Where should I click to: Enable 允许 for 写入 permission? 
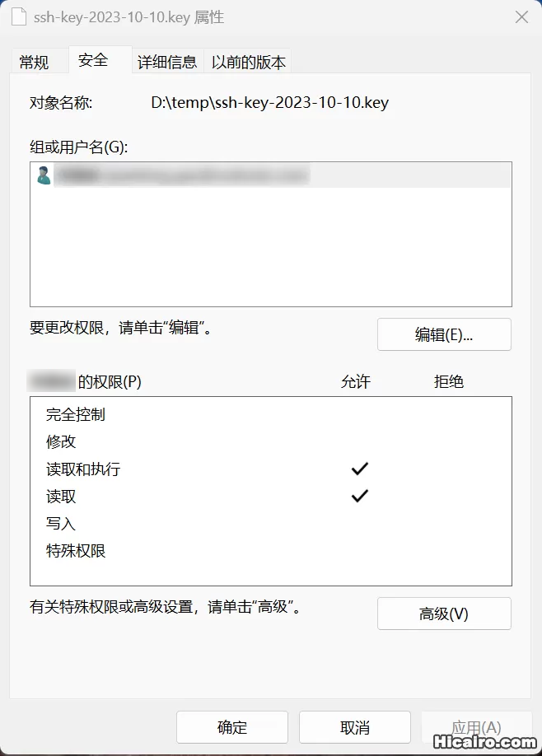[x=358, y=523]
